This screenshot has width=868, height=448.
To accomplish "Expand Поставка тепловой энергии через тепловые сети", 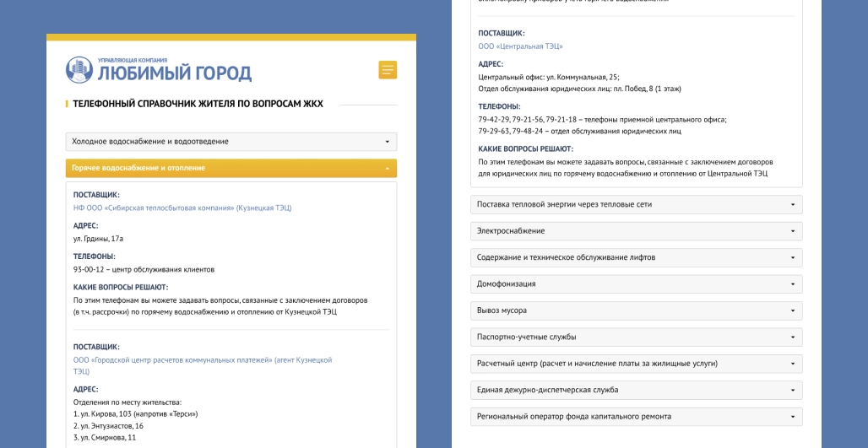I will coord(636,204).
